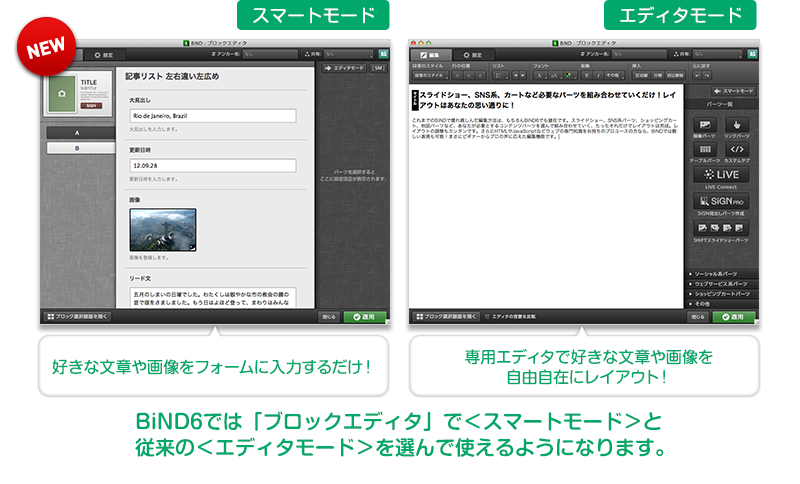Open the font color picker in editor toolbar
This screenshot has height=484, width=800.
click(x=569, y=75)
